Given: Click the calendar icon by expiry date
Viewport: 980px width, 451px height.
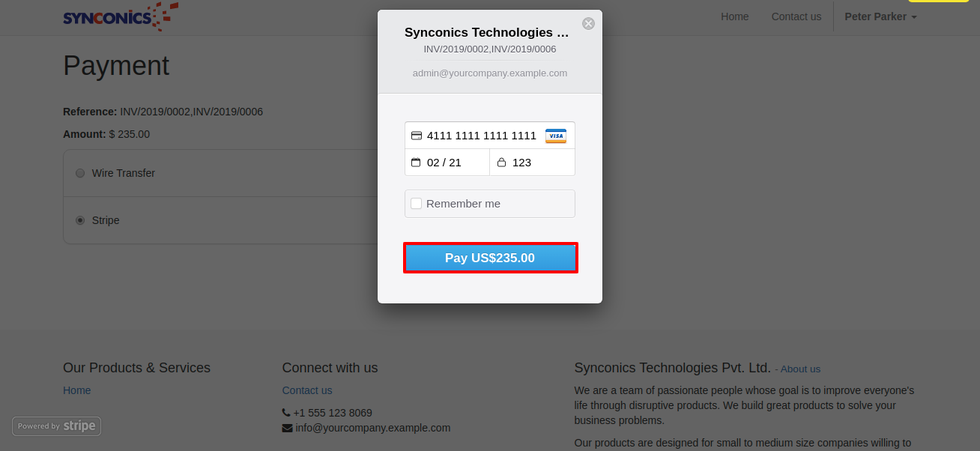Looking at the screenshot, I should 417,162.
